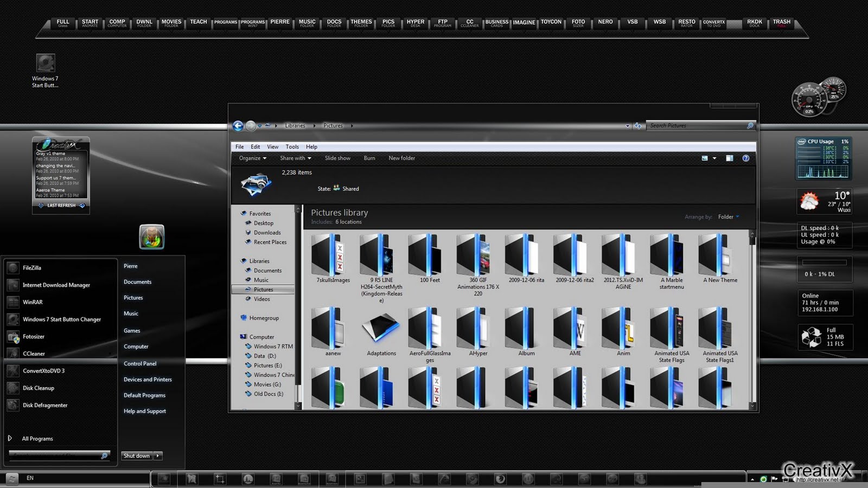Expand All Programs in Start menu
Image resolution: width=868 pixels, height=488 pixels.
pyautogui.click(x=37, y=439)
